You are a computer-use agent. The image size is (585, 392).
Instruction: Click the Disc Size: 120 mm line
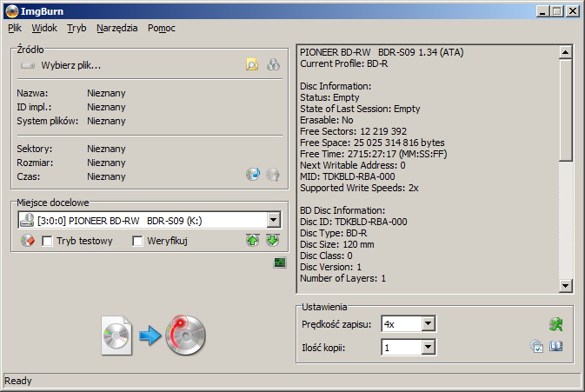click(337, 244)
